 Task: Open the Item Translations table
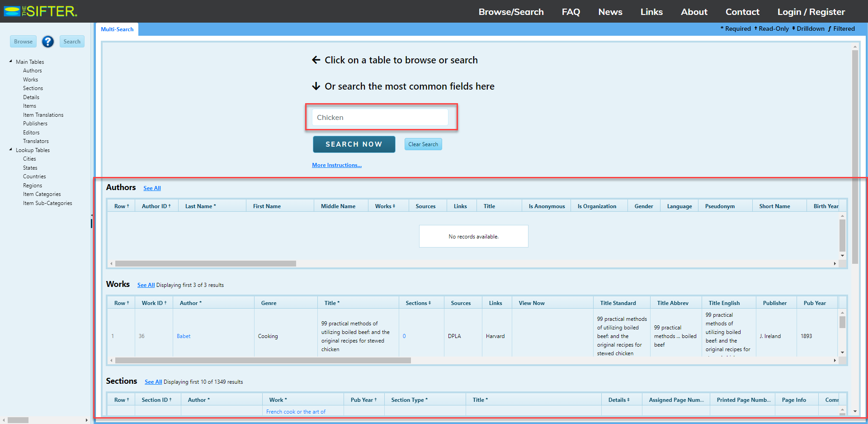tap(43, 115)
